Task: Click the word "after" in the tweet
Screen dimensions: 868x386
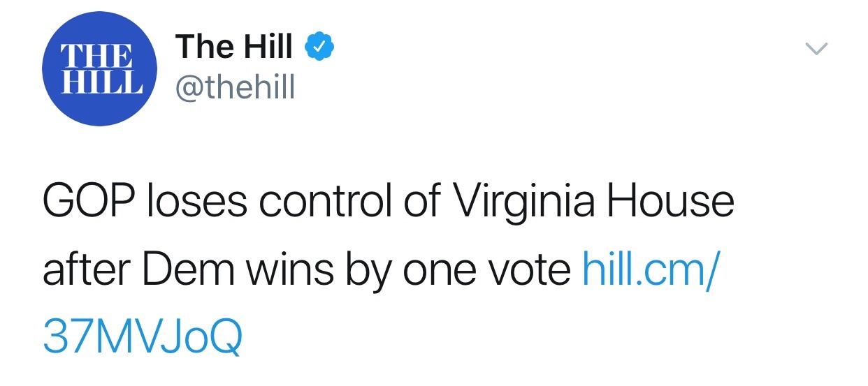Action: pos(85,271)
